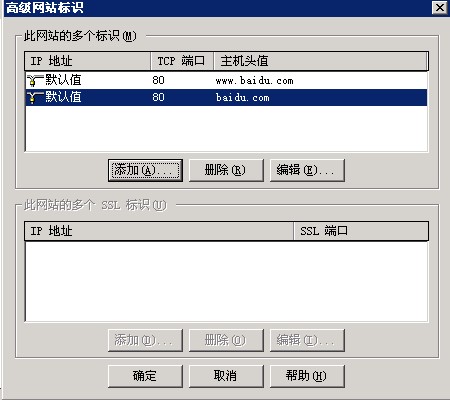Click the SSL 端口 column header
This screenshot has height=400, width=450.
coord(361,231)
